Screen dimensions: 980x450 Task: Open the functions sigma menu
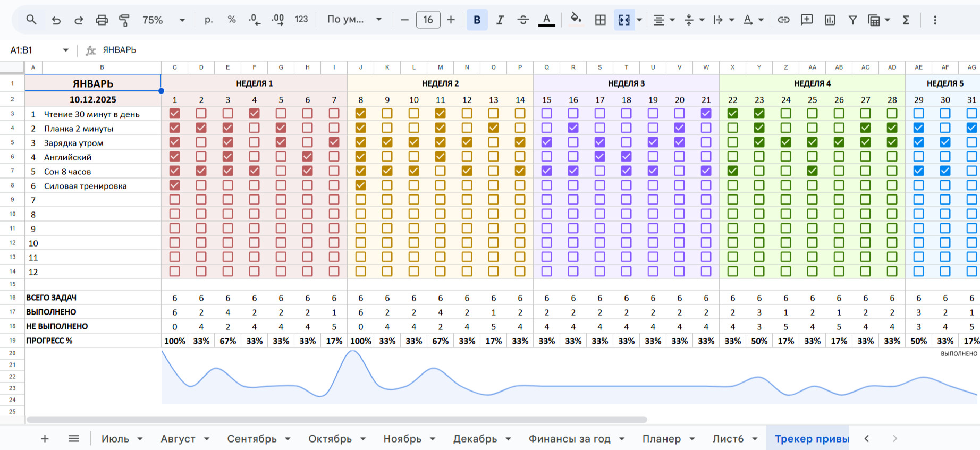click(x=906, y=20)
